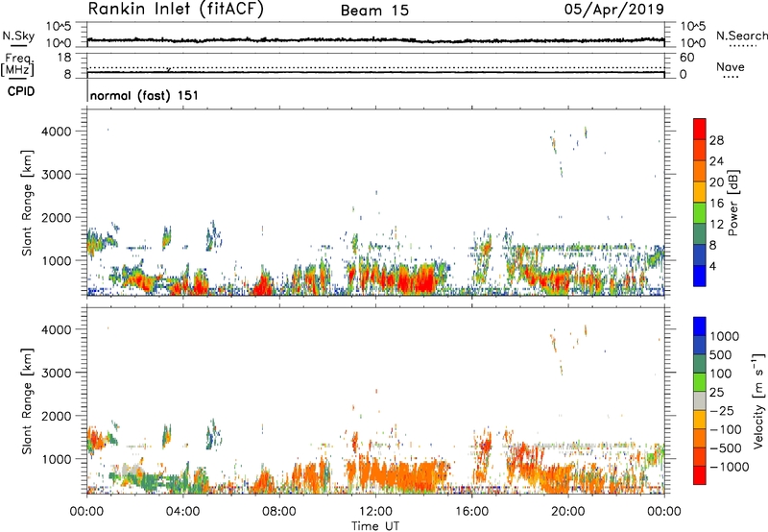
Task: Select the 'Freq. [MHz]' axis label
Action: [x=17, y=64]
